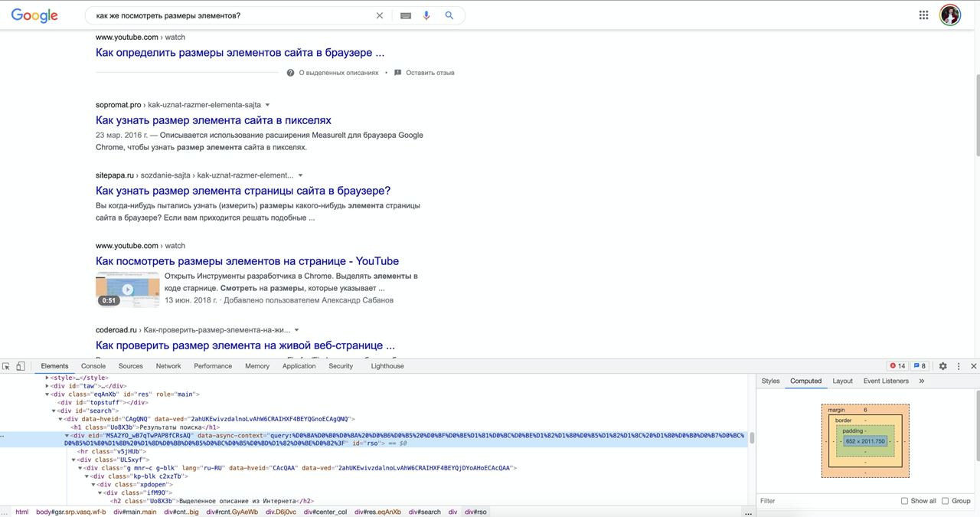Click 'О выделенных описаниях' link

coord(338,73)
